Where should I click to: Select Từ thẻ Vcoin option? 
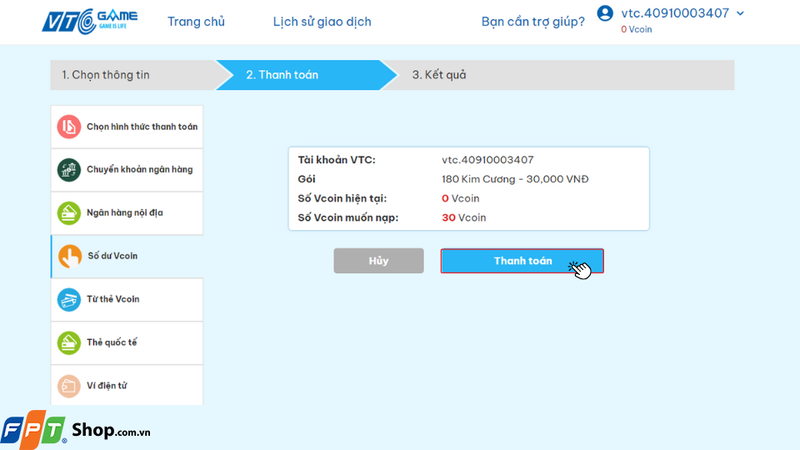click(127, 299)
